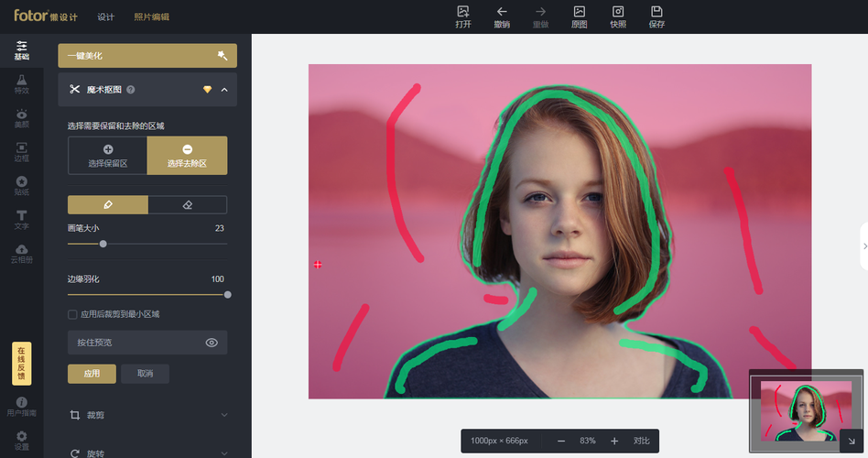Click the 应用 apply button
Screen dimensions: 868x458
(x=92, y=374)
